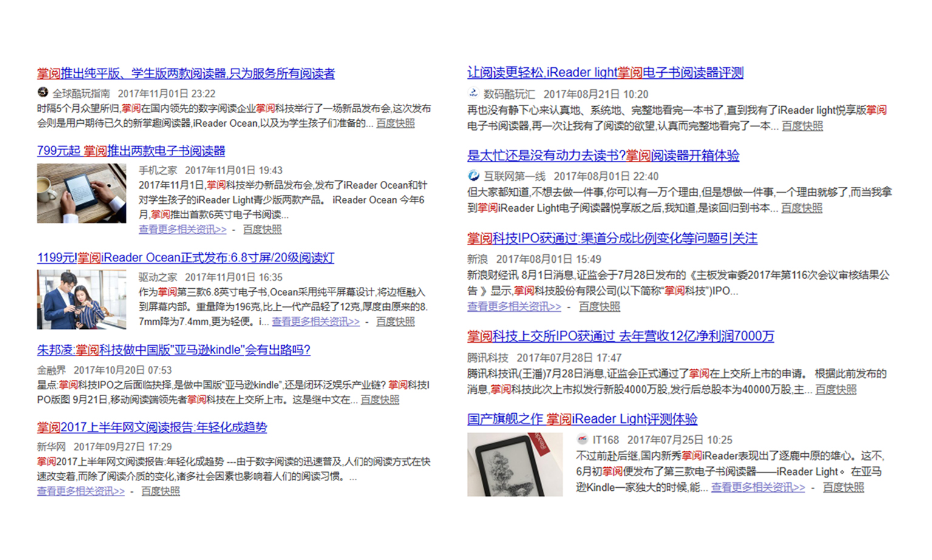The width and height of the screenshot is (932, 560).
Task: Click the 数码酷玩汇 source icon
Action: coord(473,93)
